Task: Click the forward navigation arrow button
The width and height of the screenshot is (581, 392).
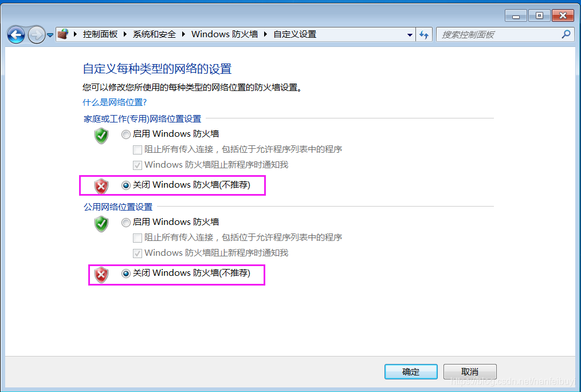Action: click(x=36, y=35)
